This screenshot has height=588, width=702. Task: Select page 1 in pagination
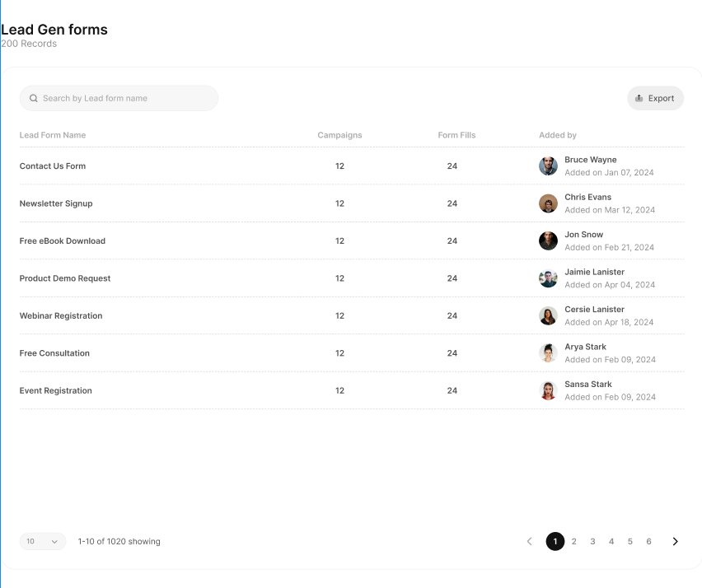click(x=555, y=541)
